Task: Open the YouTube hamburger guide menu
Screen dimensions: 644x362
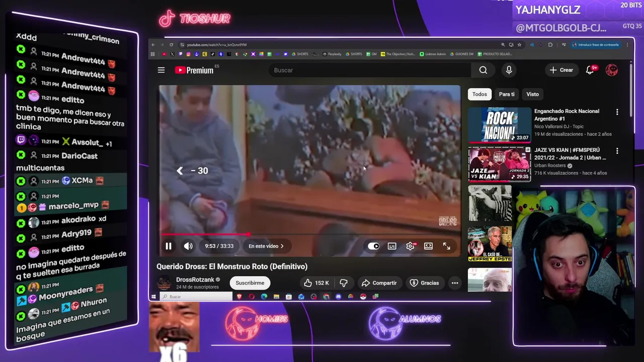Action: point(161,70)
